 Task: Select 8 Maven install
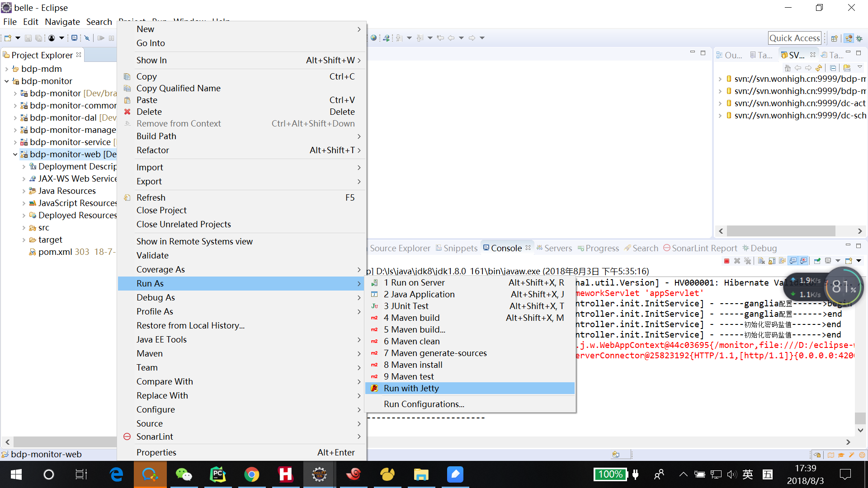click(x=470, y=365)
